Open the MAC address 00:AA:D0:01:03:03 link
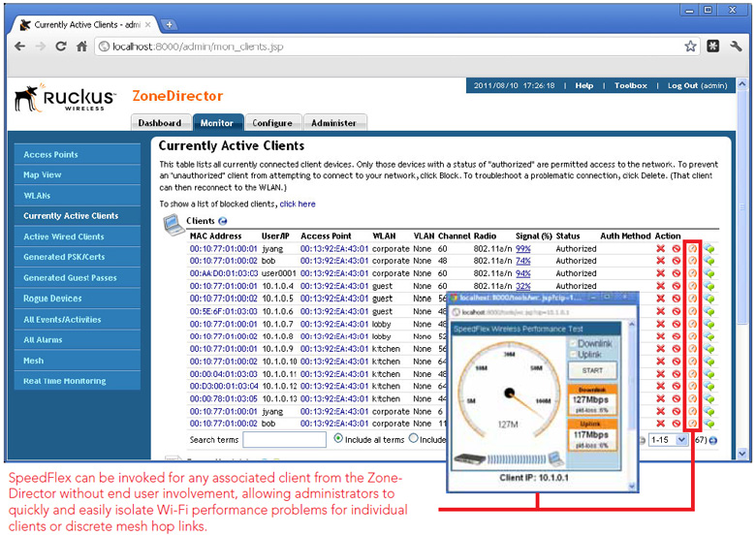 click(224, 273)
